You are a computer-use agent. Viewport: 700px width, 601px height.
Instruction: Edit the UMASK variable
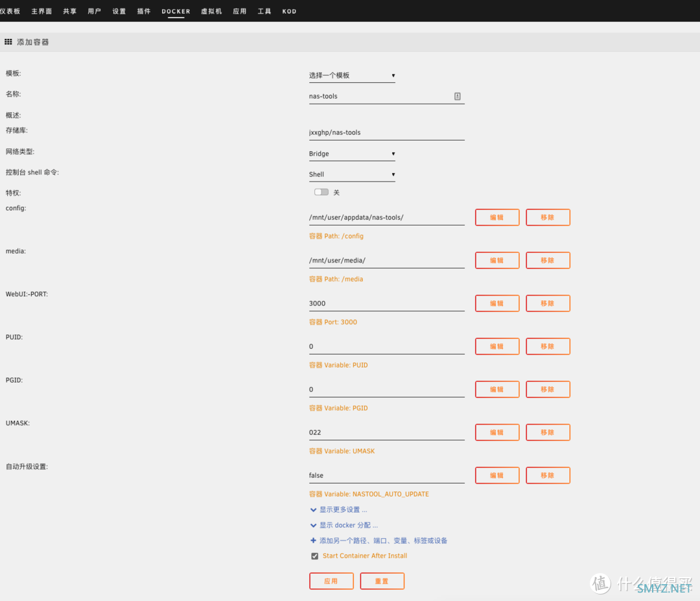tap(497, 432)
